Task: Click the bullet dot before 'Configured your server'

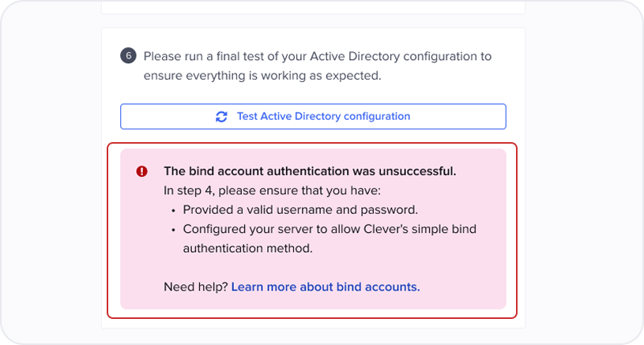Action: 173,230
